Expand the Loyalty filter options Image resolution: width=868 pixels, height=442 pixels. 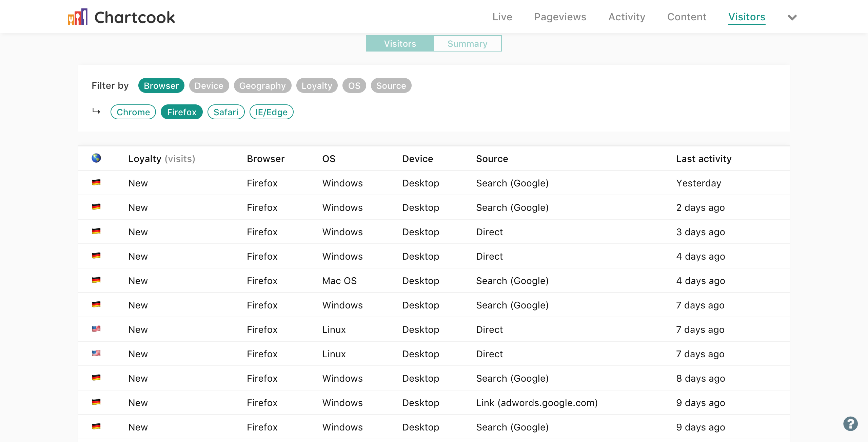click(x=317, y=86)
